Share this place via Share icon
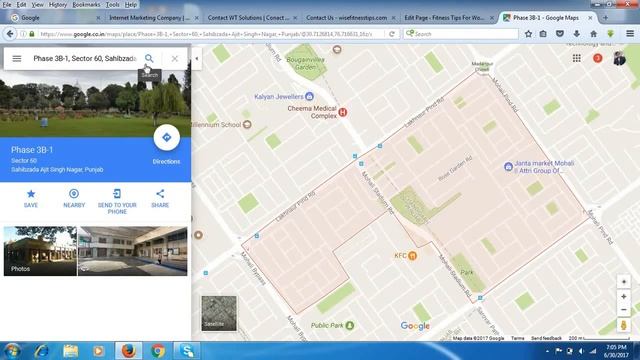Screen dimensions: 640x360 160,193
